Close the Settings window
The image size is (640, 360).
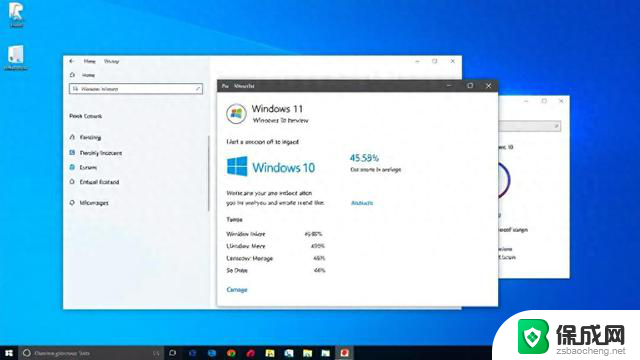[x=453, y=61]
